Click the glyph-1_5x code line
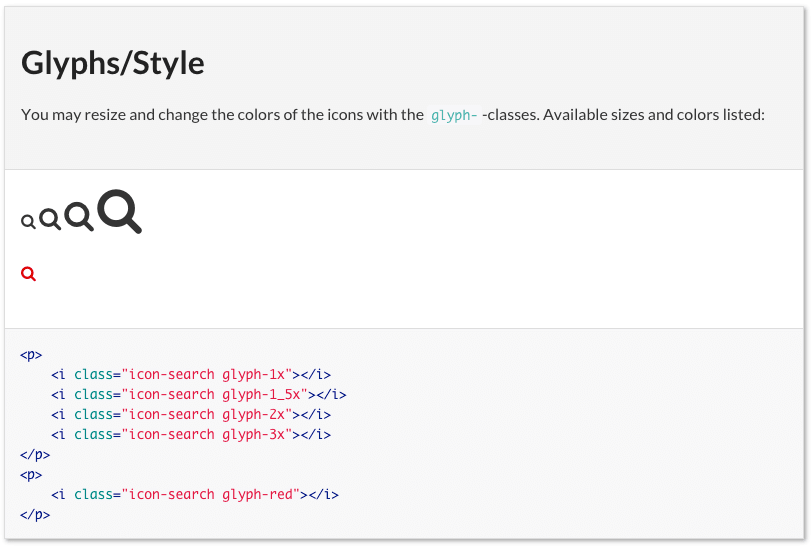The height and width of the screenshot is (546, 811). [x=199, y=395]
